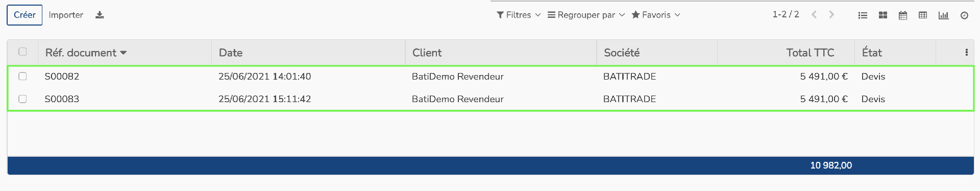Switch to activity clock view
Image resolution: width=980 pixels, height=191 pixels.
pos(964,15)
